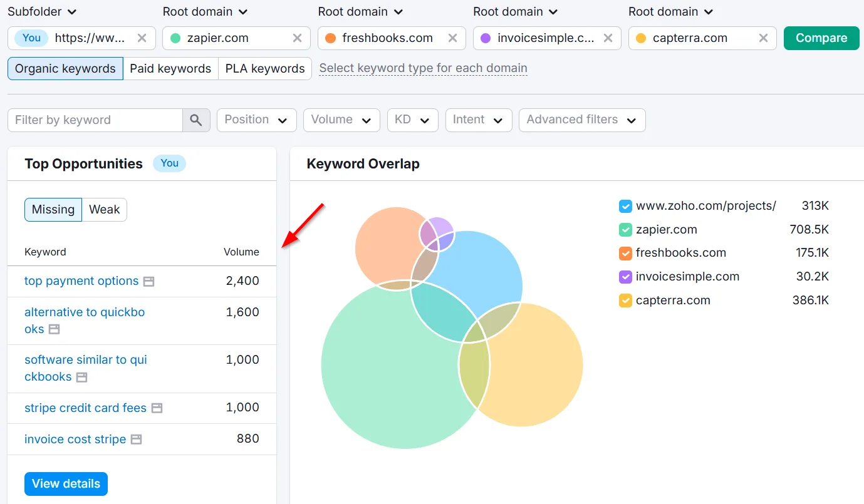Switch to PLA keywords tab
Screen dimensions: 864x504
tap(265, 69)
